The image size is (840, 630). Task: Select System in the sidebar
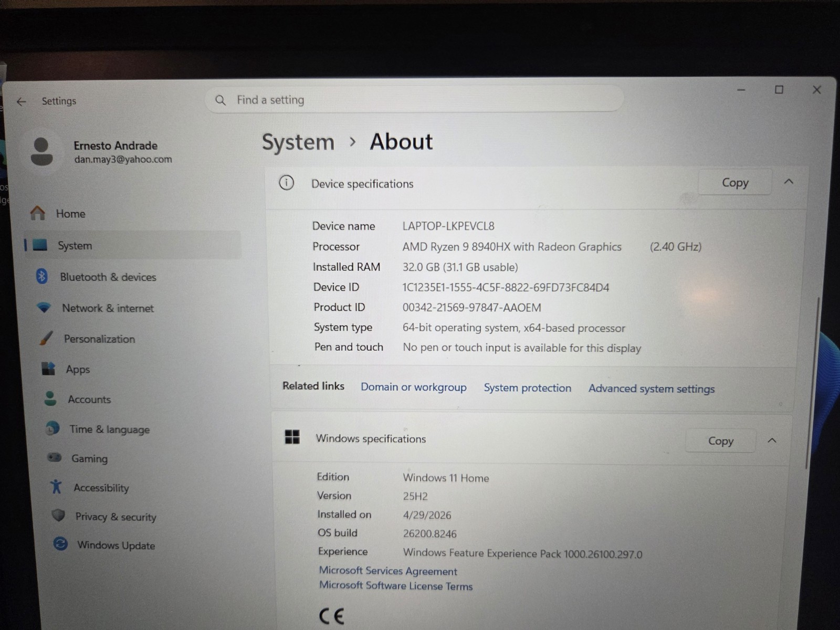132,245
